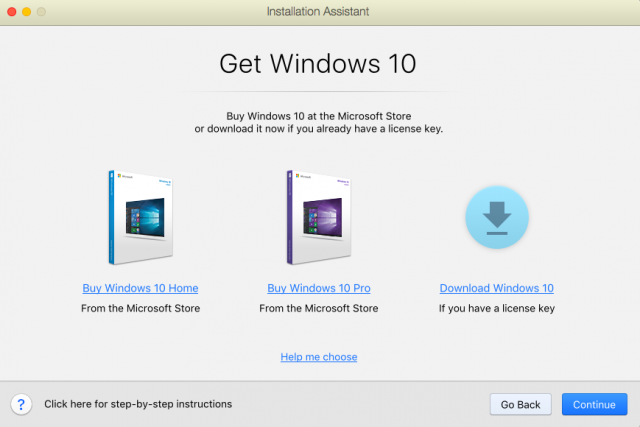Image resolution: width=640 pixels, height=427 pixels.
Task: Click 'From the Microsoft Store' under Pro link
Action: tap(319, 308)
